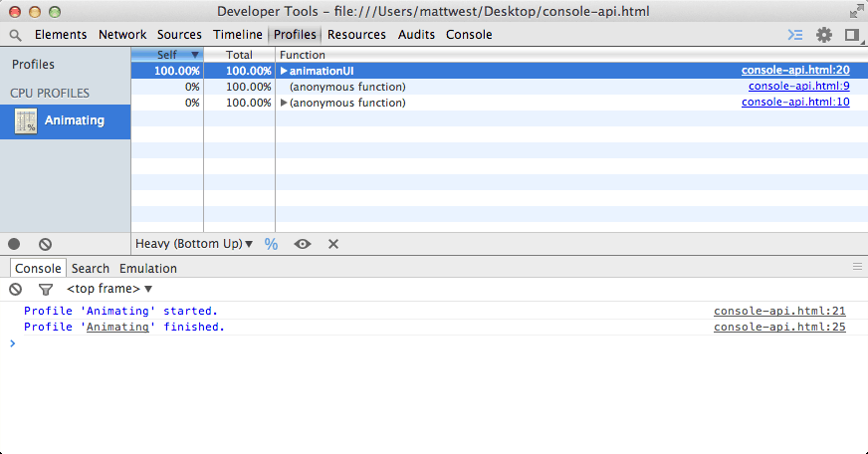The width and height of the screenshot is (868, 454).
Task: Switch to the Network tab
Action: [122, 35]
